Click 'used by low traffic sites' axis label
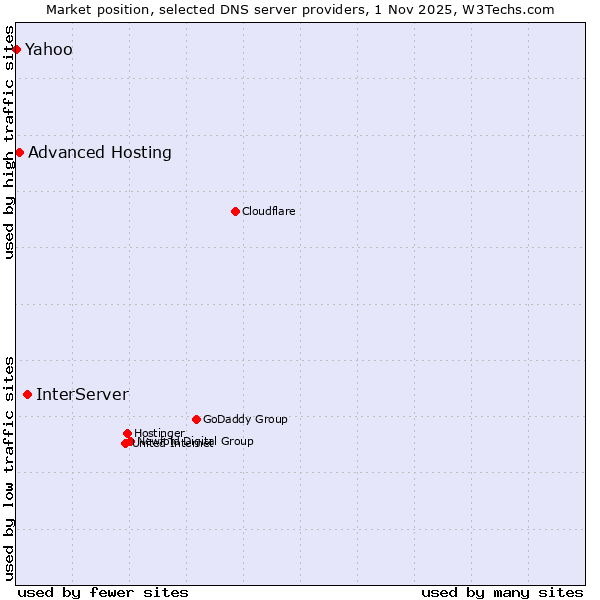Screen dimensions: 600x600 click(10, 467)
